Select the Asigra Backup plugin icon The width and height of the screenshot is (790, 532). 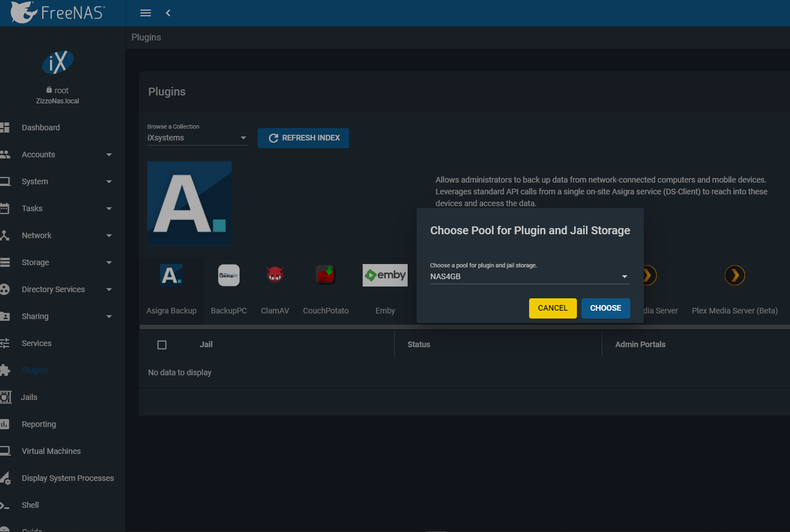coord(171,275)
